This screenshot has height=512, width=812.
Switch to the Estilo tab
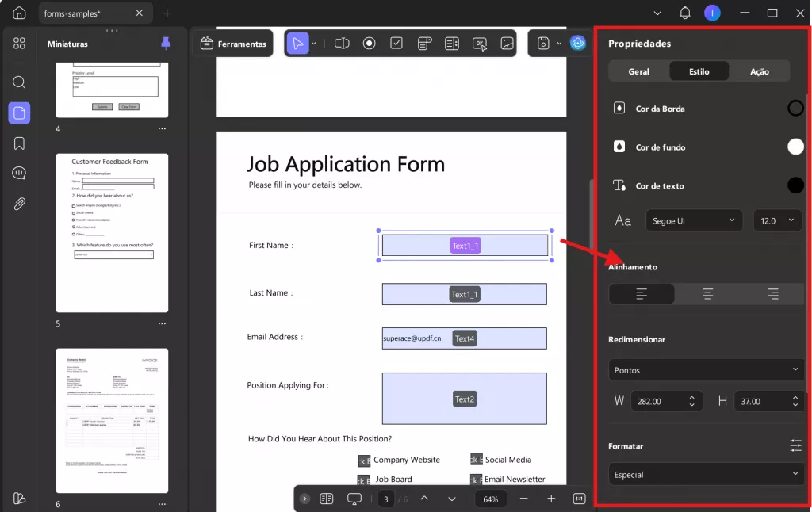699,71
